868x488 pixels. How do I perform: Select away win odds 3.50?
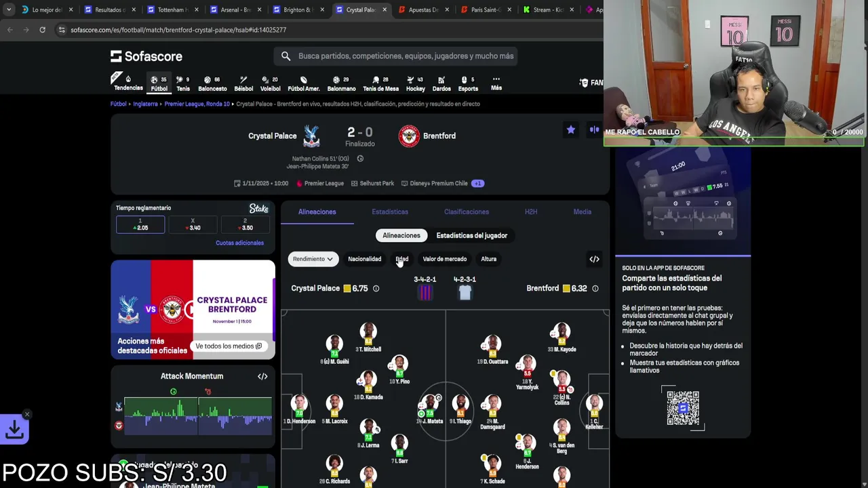pyautogui.click(x=245, y=224)
